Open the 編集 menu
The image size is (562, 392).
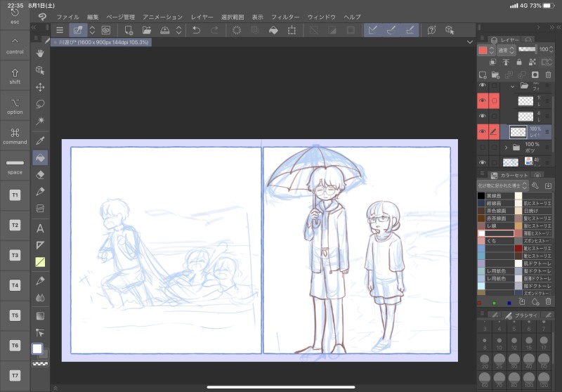point(93,17)
